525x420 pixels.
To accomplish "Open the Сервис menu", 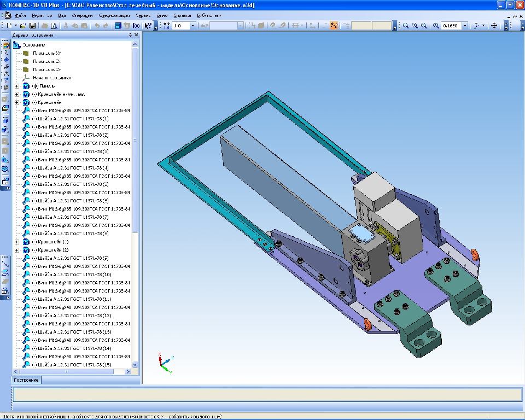I will click(143, 15).
